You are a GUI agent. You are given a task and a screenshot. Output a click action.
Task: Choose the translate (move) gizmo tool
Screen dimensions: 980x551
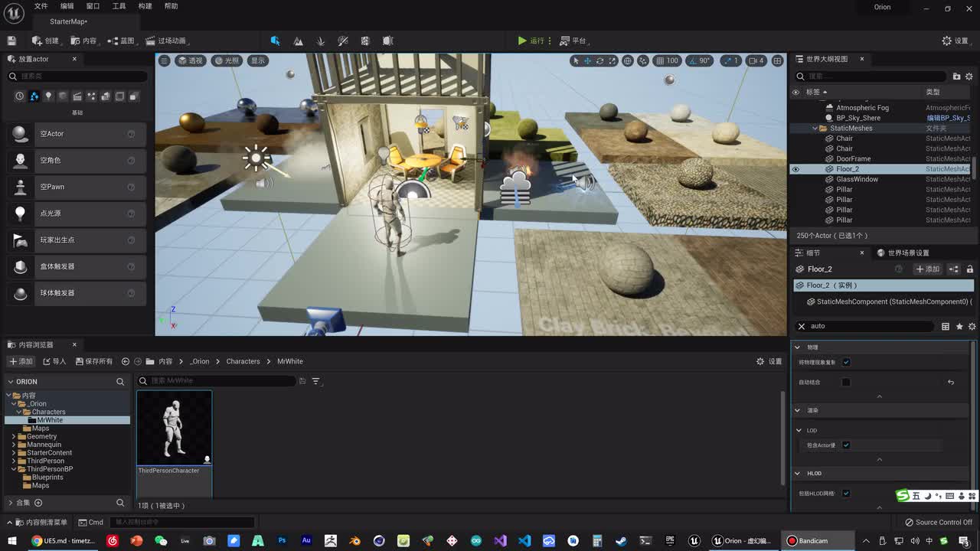point(588,60)
